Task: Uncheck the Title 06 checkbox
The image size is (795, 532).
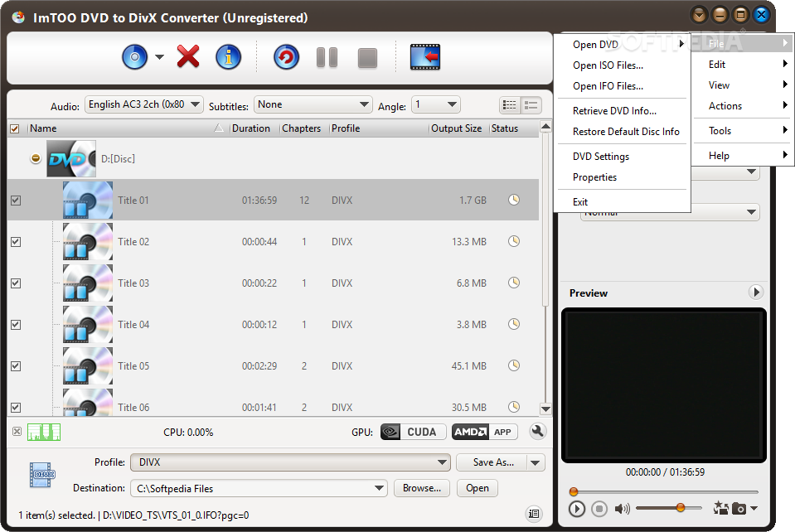Action: [x=16, y=408]
